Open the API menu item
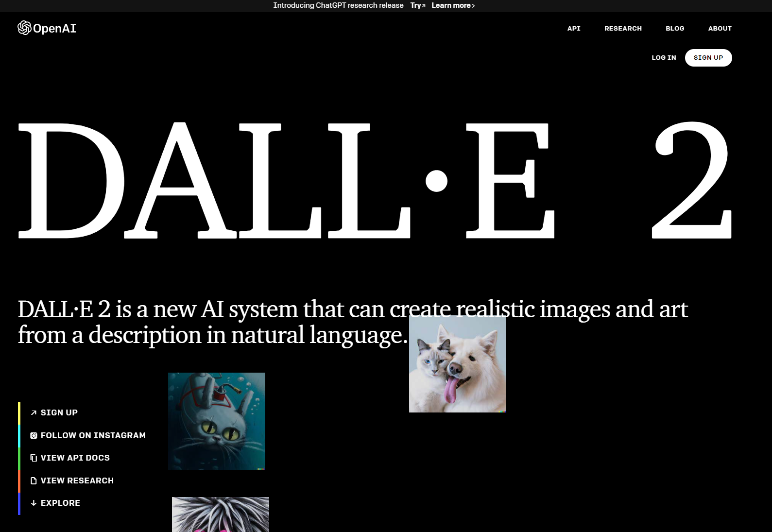This screenshot has width=772, height=532. pyautogui.click(x=574, y=28)
